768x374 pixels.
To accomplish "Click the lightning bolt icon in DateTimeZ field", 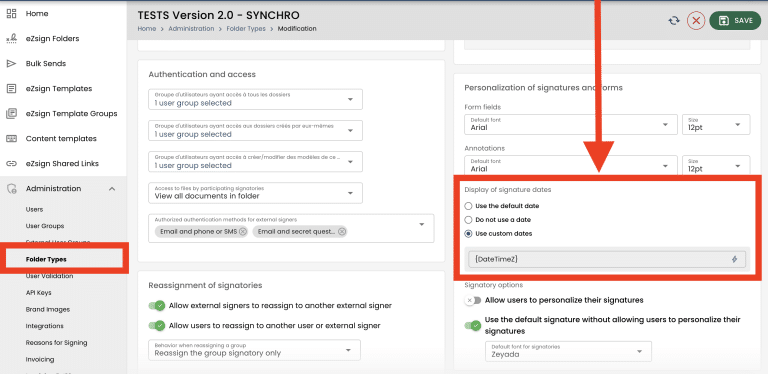I will pos(734,259).
